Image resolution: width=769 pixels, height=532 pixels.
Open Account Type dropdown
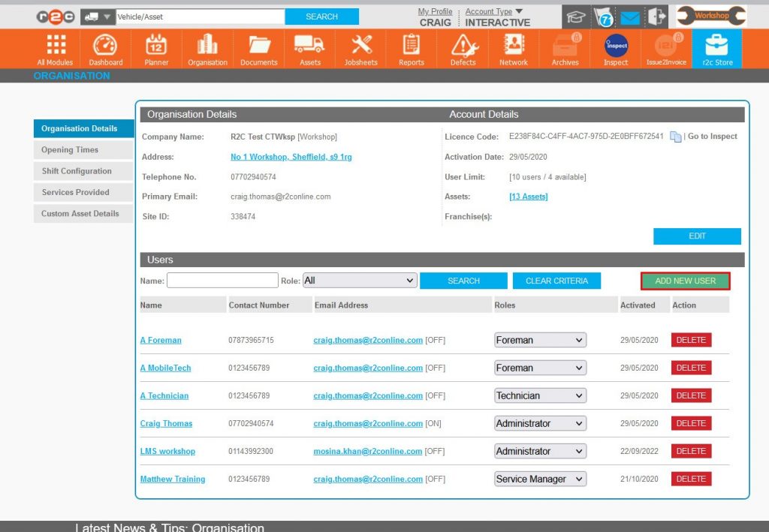(x=490, y=11)
